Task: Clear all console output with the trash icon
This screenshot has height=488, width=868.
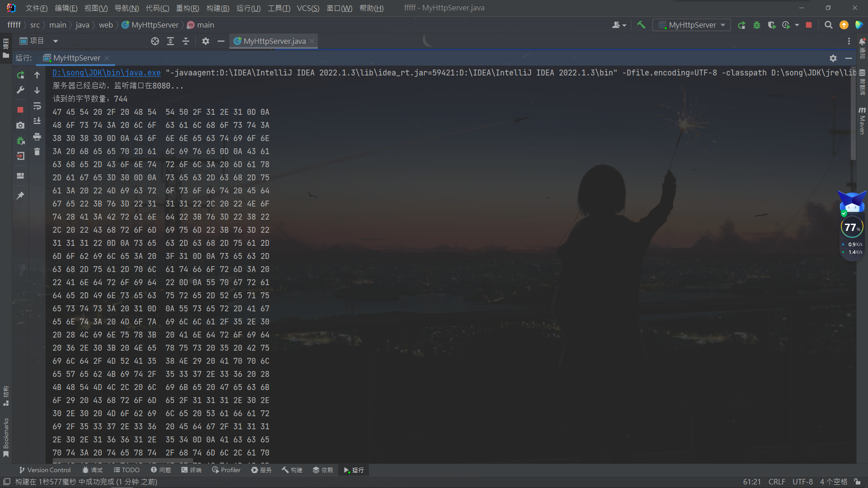Action: pos(37,152)
